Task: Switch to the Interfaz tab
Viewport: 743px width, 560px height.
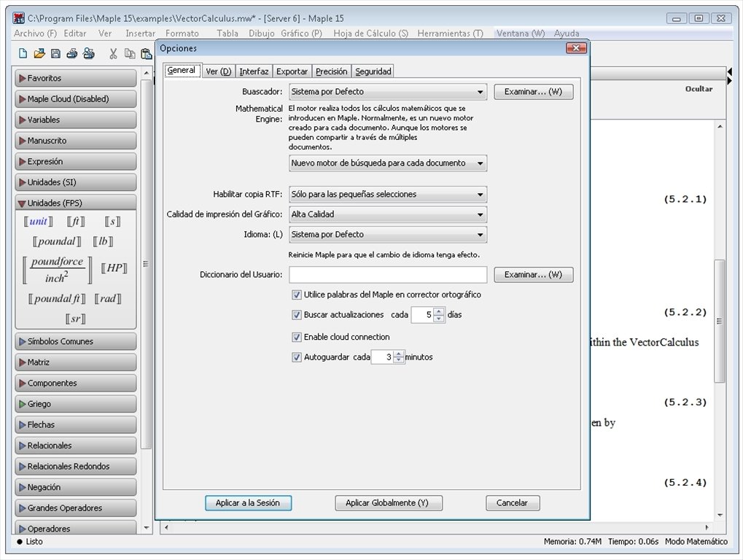Action: pyautogui.click(x=254, y=71)
